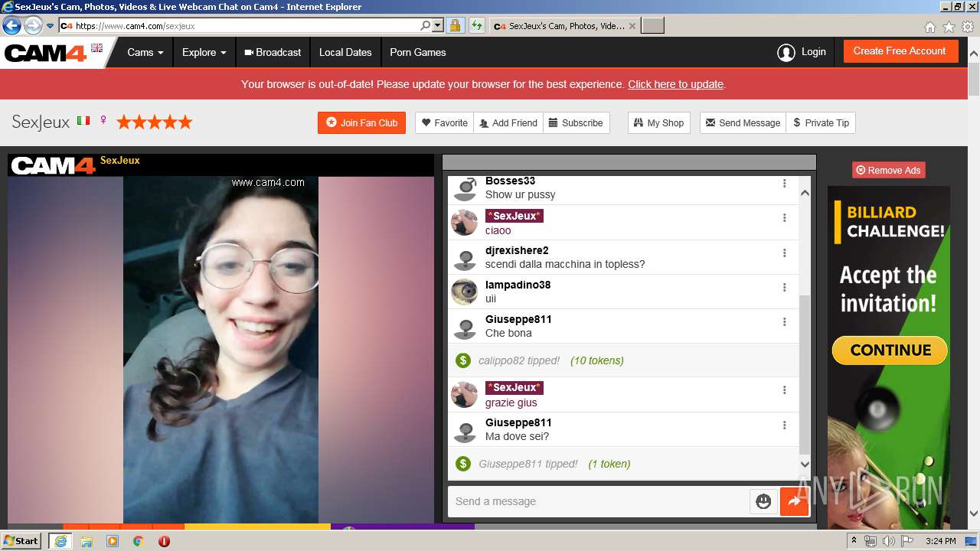Click SexJeux avatar beside 'ciaoo'

coord(465,223)
